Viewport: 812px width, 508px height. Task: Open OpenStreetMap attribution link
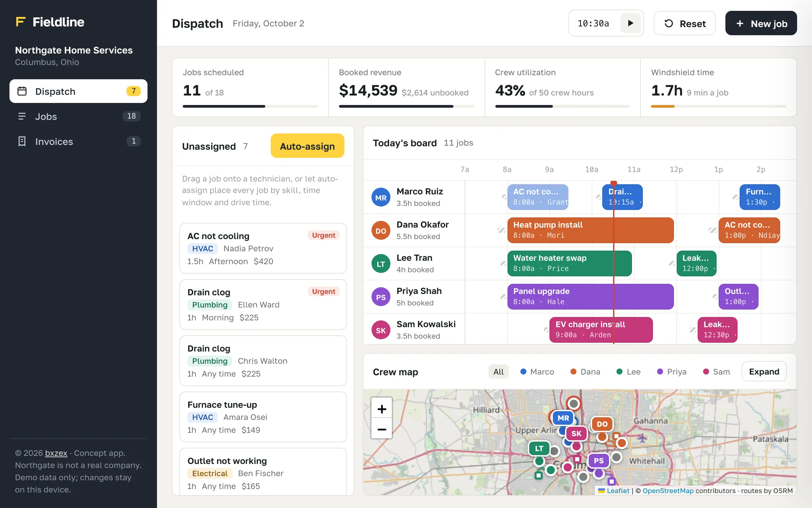pos(668,490)
